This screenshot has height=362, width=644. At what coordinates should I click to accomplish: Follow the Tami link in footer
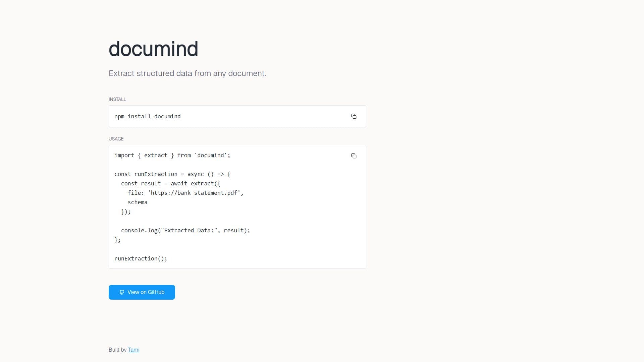pyautogui.click(x=133, y=350)
